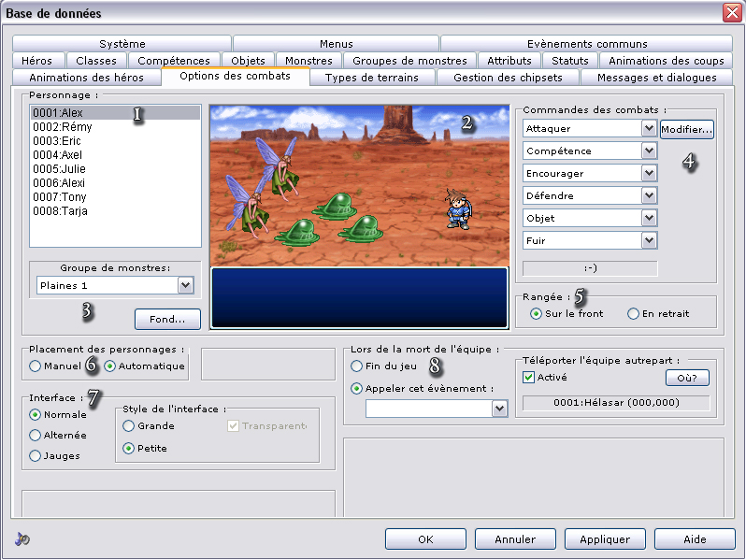
Task: Open the Groupe de monstres dropdown
Action: (185, 285)
